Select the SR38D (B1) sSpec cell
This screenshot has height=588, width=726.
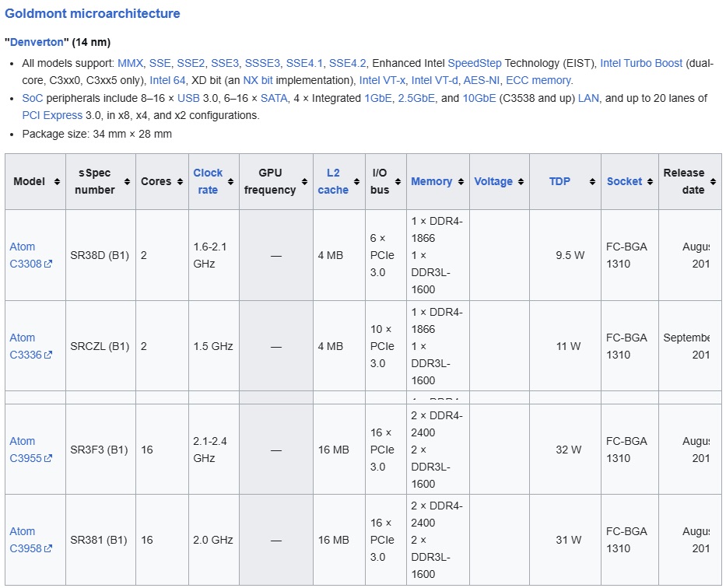coord(100,255)
